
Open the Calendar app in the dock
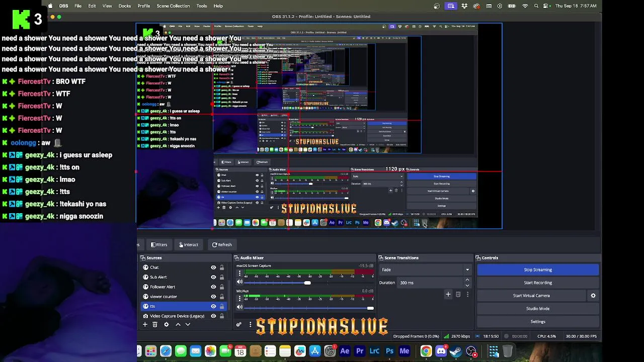coord(240,351)
